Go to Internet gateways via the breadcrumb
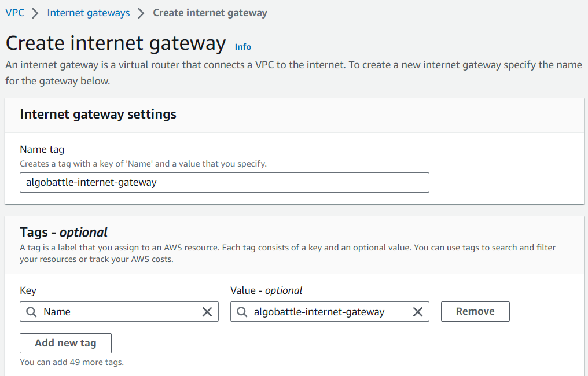The height and width of the screenshot is (376, 588). (88, 12)
